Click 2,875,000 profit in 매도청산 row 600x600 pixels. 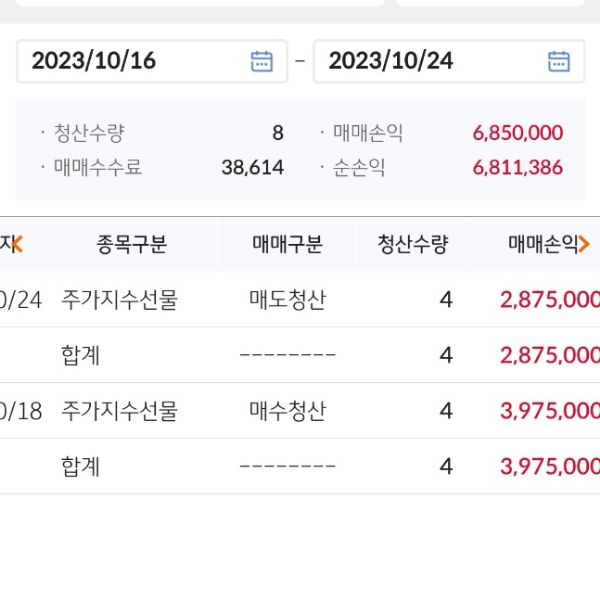point(548,299)
